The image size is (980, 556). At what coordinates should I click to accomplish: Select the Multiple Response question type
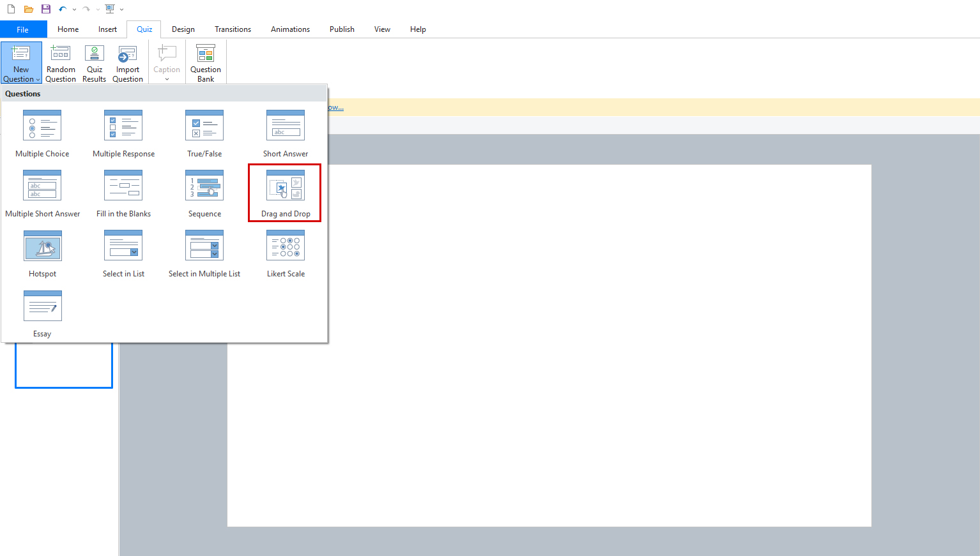[123, 134]
